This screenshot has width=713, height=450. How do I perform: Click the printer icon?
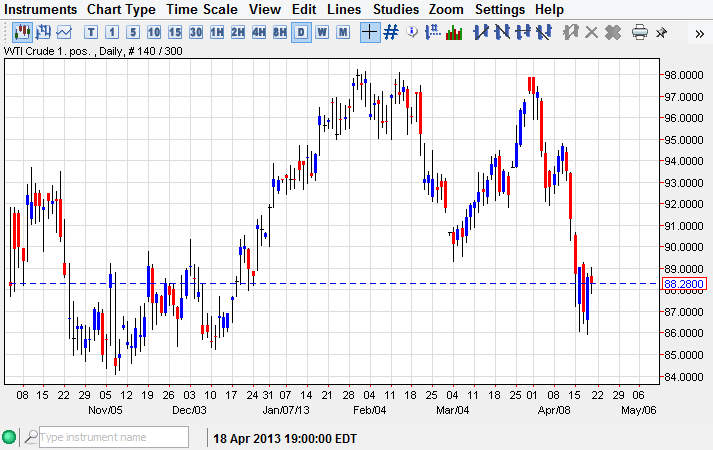click(640, 32)
